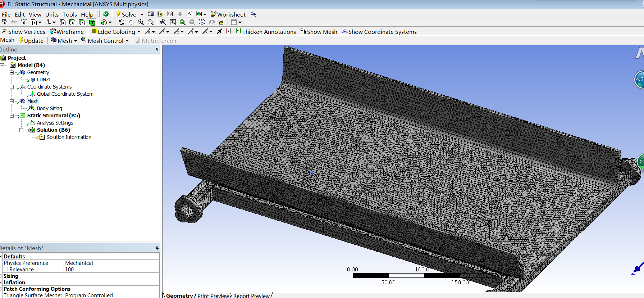The width and height of the screenshot is (644, 298).
Task: Open the Worksheet view
Action: click(228, 14)
